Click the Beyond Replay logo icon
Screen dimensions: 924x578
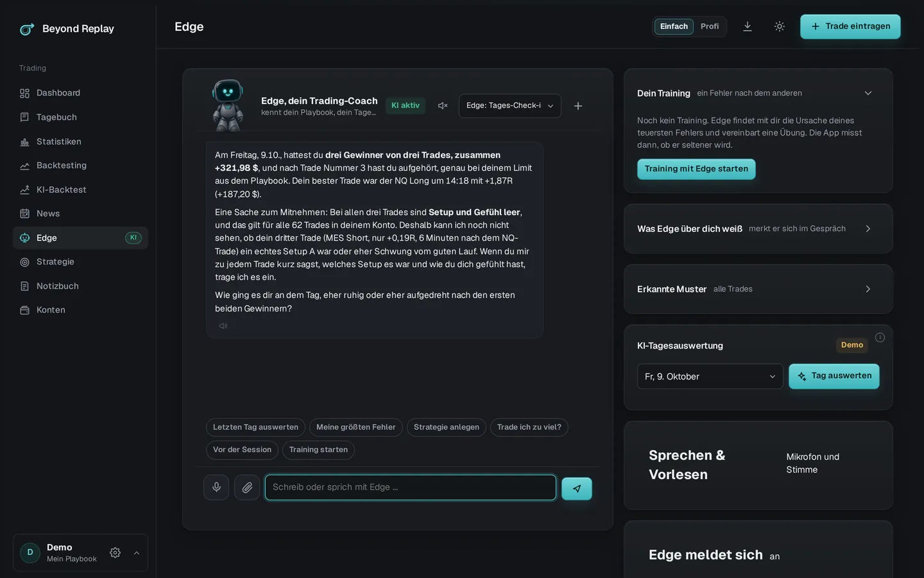[27, 29]
